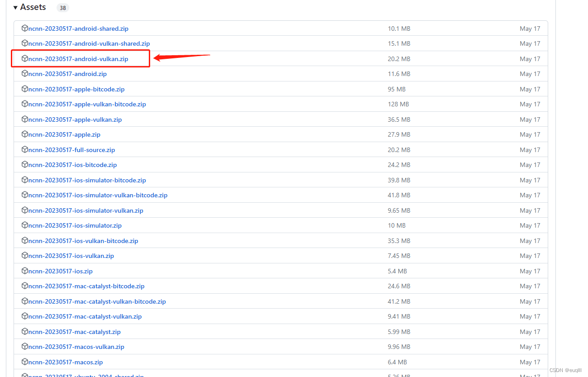Download ncnn-20230517-android.zip
The width and height of the screenshot is (588, 377).
[x=67, y=74]
